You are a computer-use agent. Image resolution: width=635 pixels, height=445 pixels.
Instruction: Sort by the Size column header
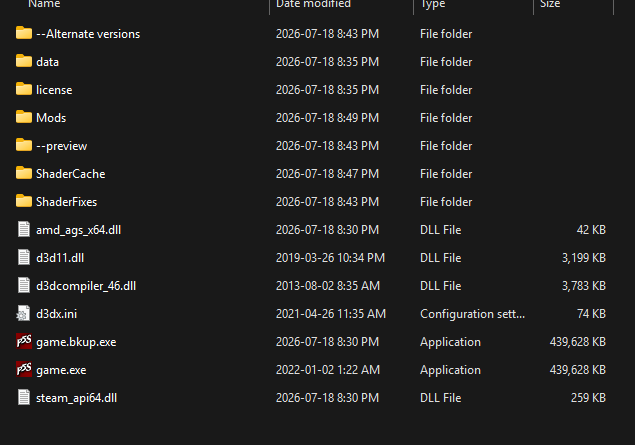[550, 4]
